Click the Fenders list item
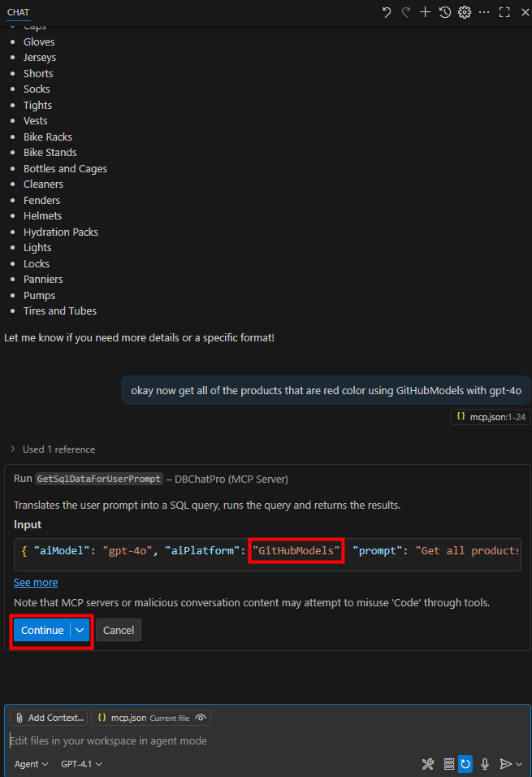532x777 pixels. pyautogui.click(x=41, y=201)
